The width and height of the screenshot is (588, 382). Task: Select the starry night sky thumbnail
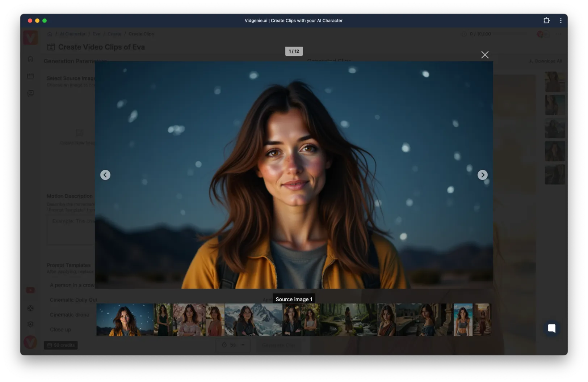(x=125, y=320)
